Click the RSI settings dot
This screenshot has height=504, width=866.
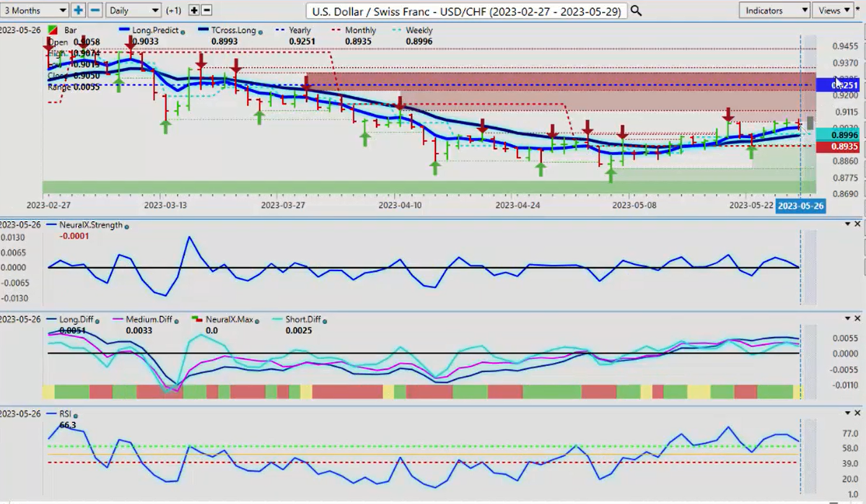tap(76, 415)
